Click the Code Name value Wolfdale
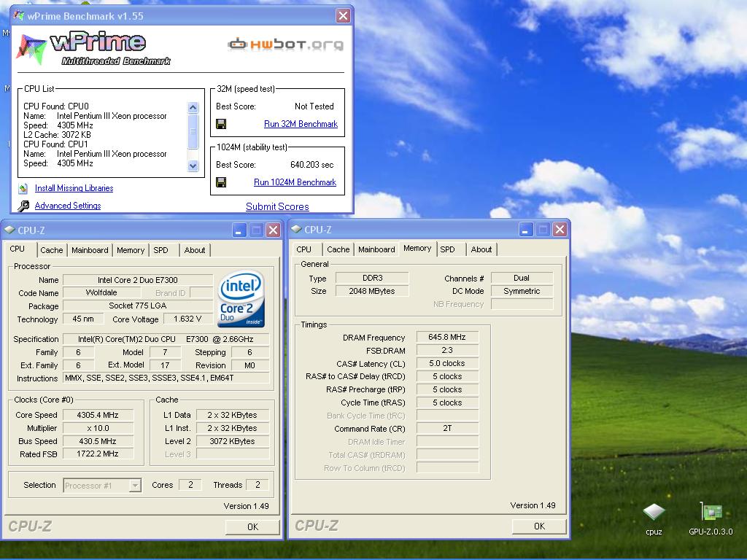The width and height of the screenshot is (747, 560). [101, 293]
